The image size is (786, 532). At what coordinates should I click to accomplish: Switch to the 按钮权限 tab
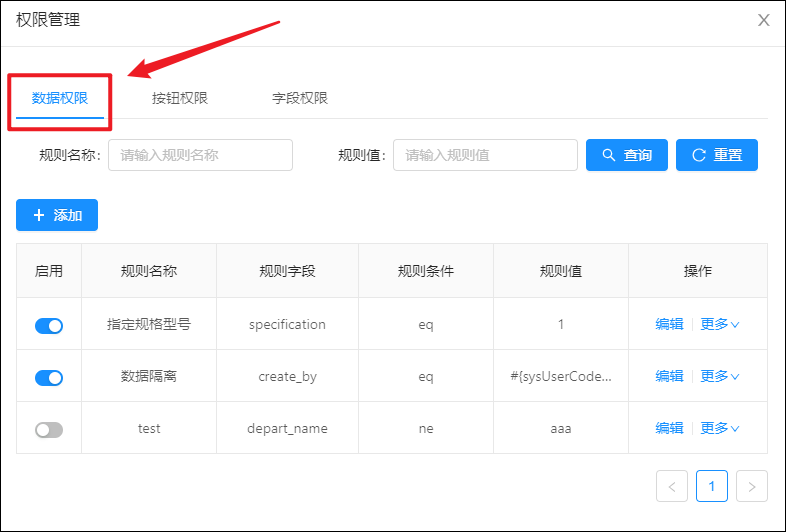coord(179,98)
